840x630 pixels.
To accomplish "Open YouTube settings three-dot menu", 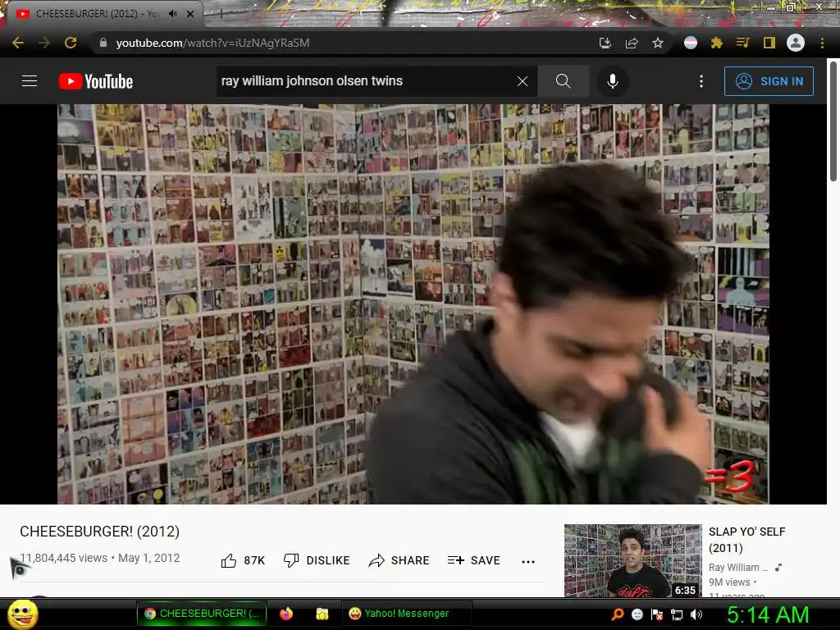I will [x=701, y=81].
